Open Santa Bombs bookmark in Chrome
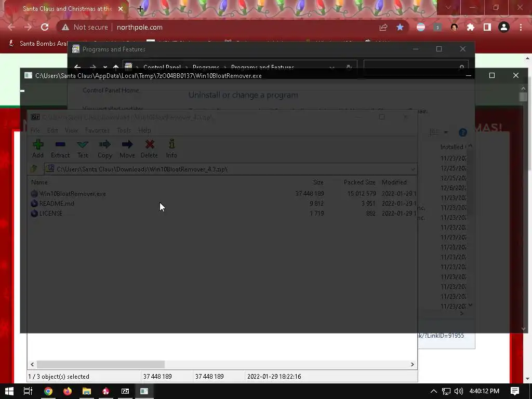Image resolution: width=532 pixels, height=399 pixels. pyautogui.click(x=38, y=44)
